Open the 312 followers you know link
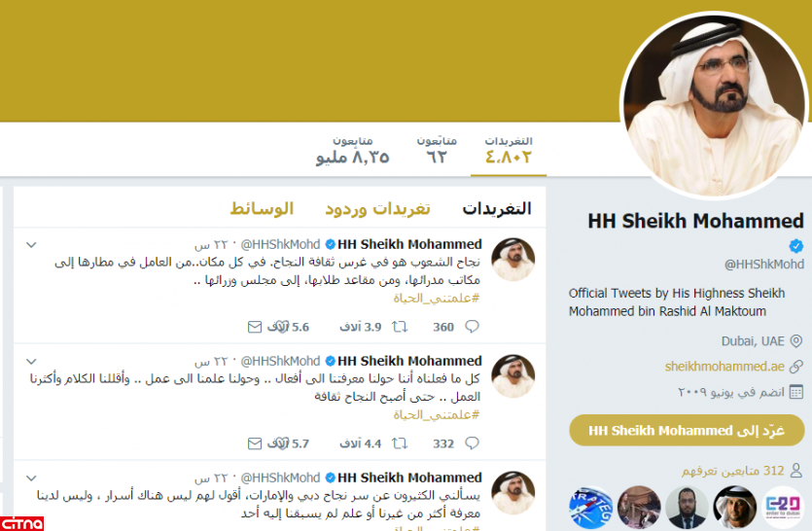 click(x=733, y=471)
